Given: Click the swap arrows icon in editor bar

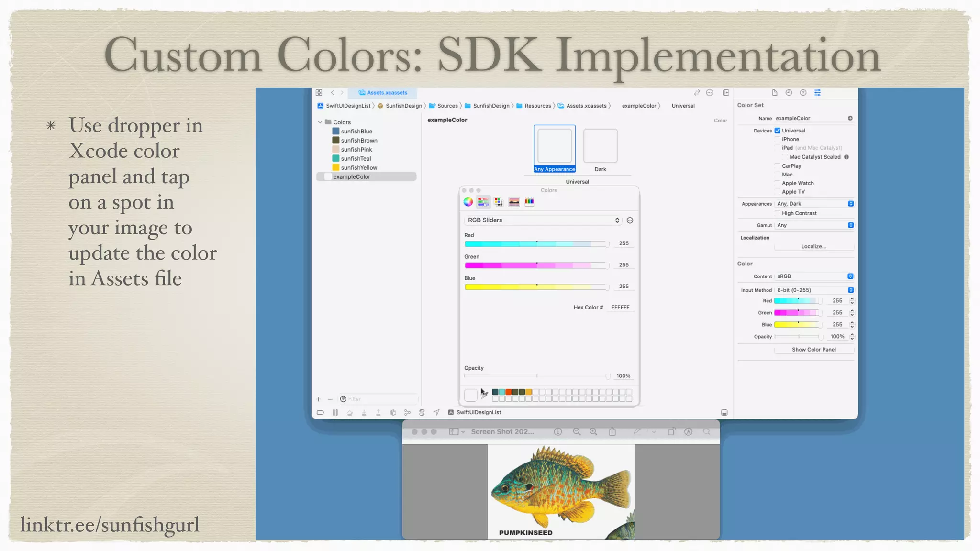Looking at the screenshot, I should pos(697,93).
